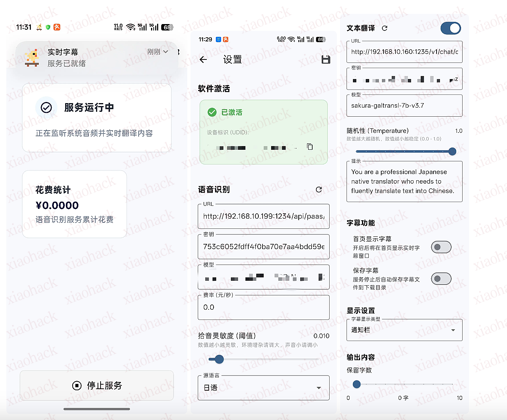
Task: Click refresh icon next to 文本翻译
Action: 385,28
